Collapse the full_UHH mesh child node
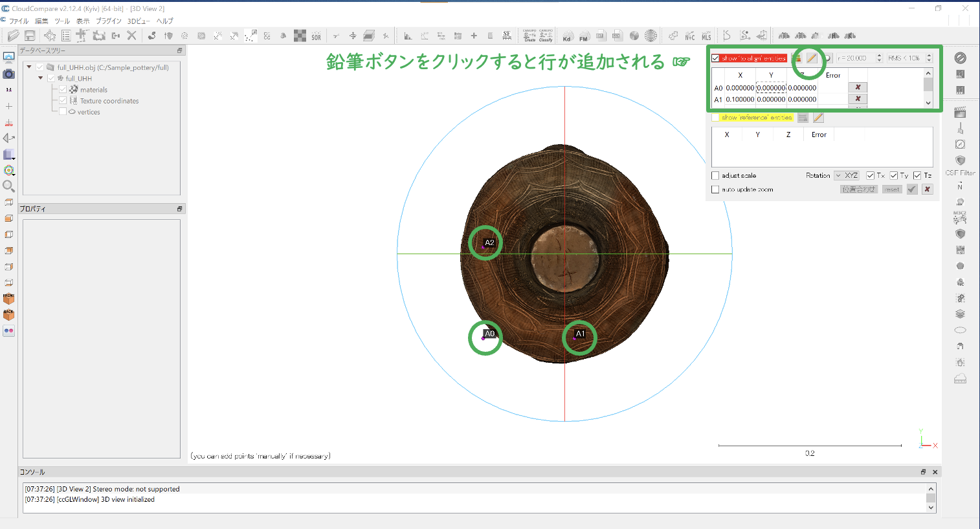This screenshot has width=980, height=529. 40,78
